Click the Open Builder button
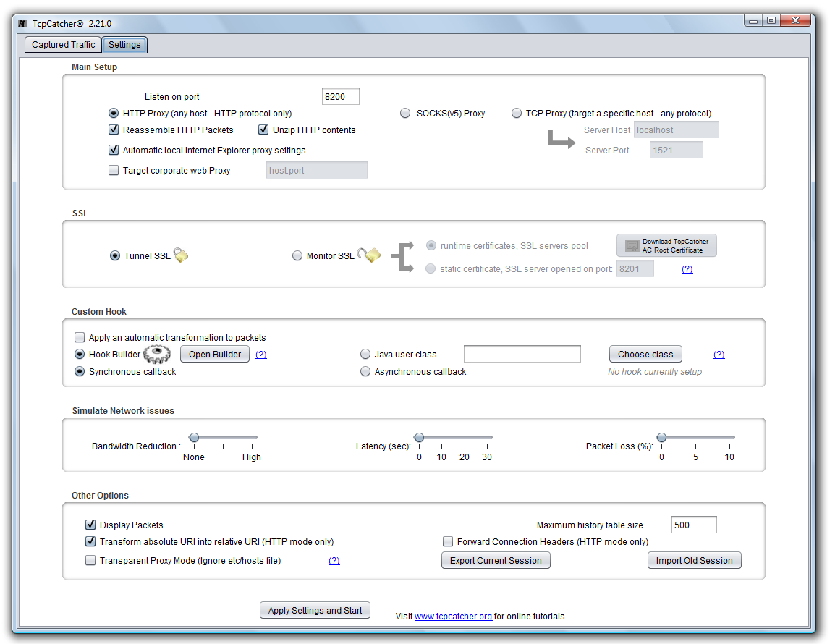 (x=215, y=355)
